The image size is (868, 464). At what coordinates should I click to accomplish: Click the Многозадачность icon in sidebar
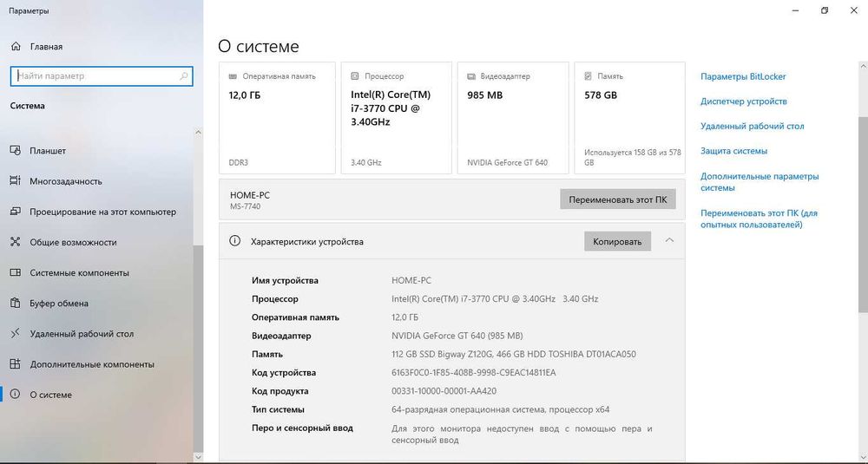pos(16,181)
